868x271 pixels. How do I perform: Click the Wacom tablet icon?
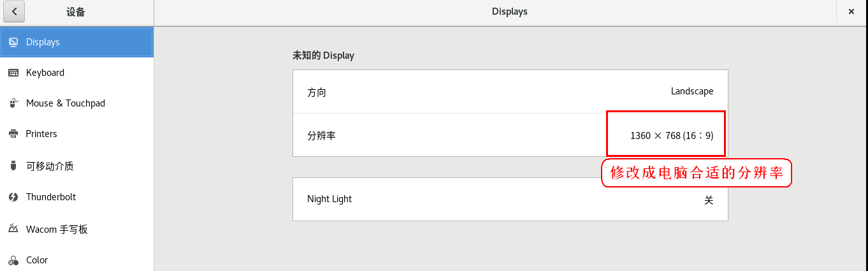pyautogui.click(x=13, y=229)
